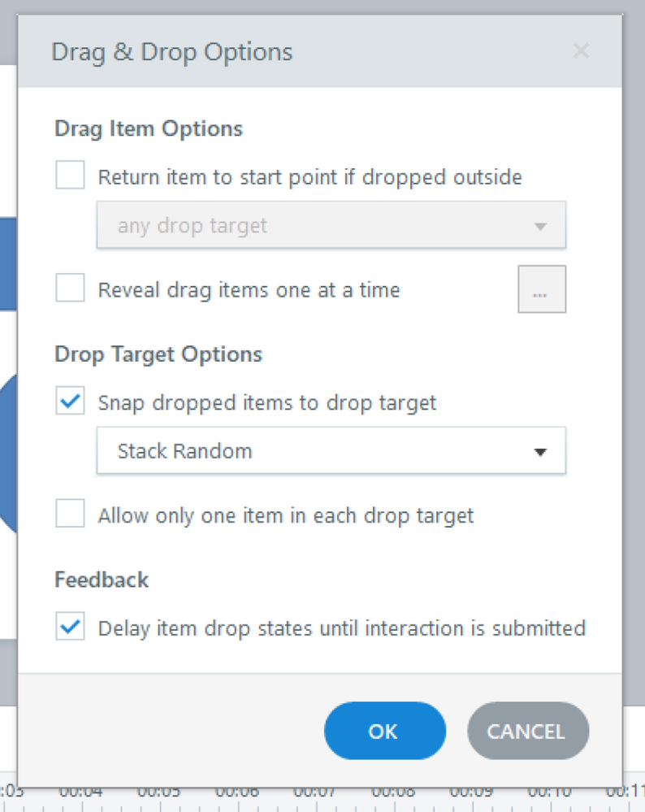Close the Drag & Drop Options dialog
The height and width of the screenshot is (812, 645).
581,51
